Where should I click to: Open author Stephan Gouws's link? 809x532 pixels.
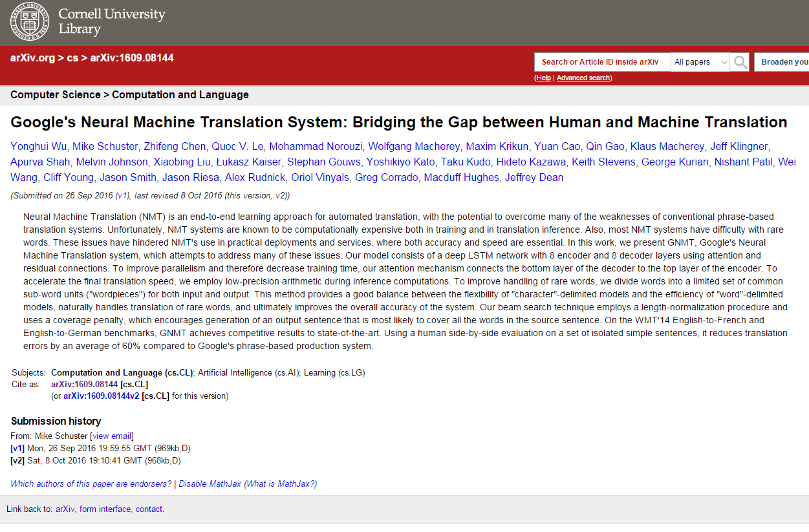tap(323, 162)
